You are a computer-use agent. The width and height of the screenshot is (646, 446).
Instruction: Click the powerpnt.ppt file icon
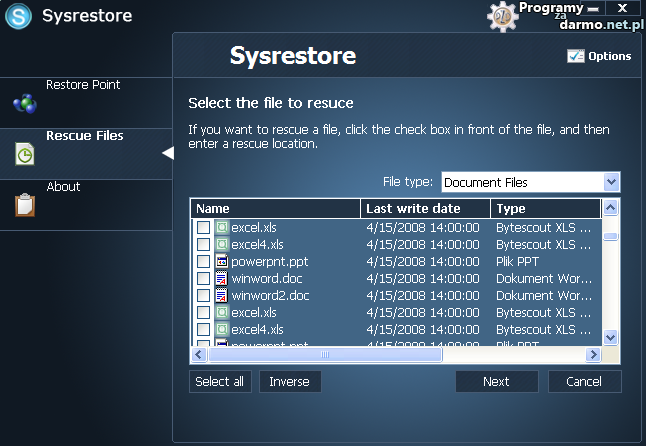(222, 262)
